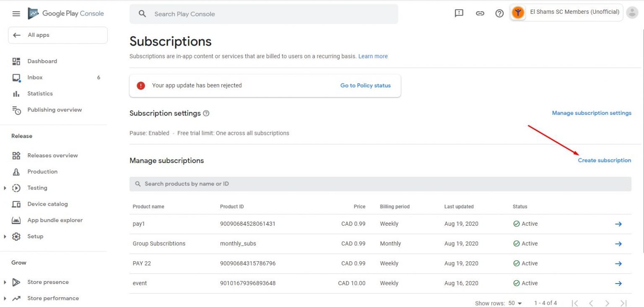Expand the Store presence section
The image size is (644, 307).
5,282
